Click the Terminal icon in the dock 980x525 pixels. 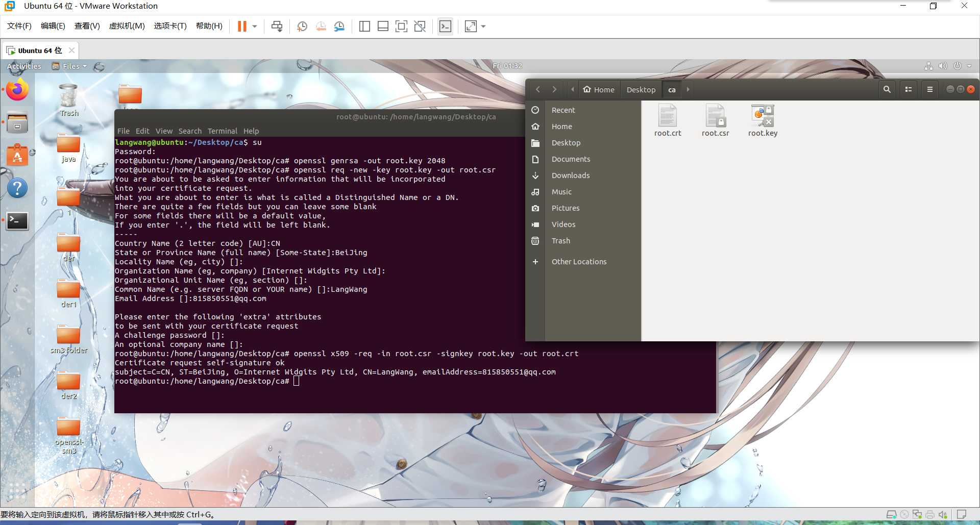point(17,221)
